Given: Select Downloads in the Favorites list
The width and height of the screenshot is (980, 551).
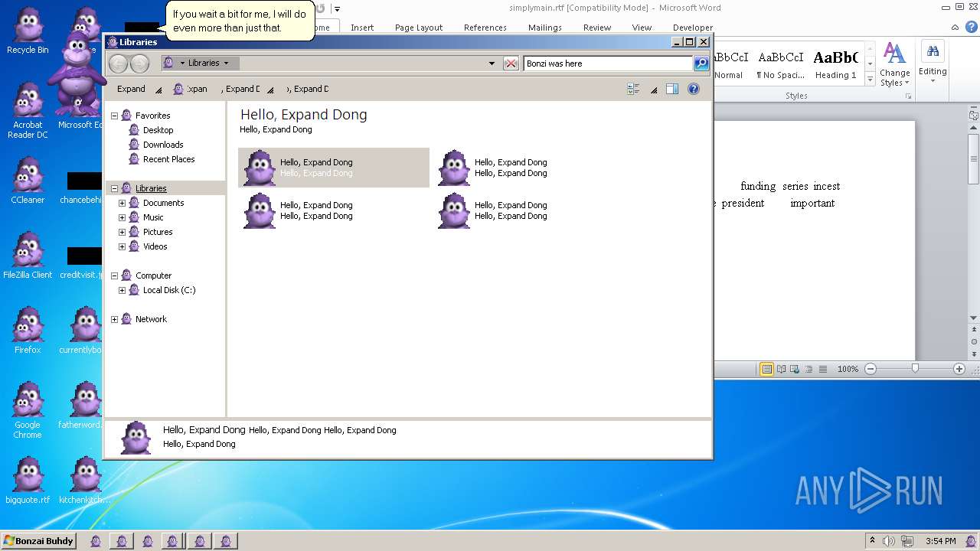Looking at the screenshot, I should pos(163,145).
